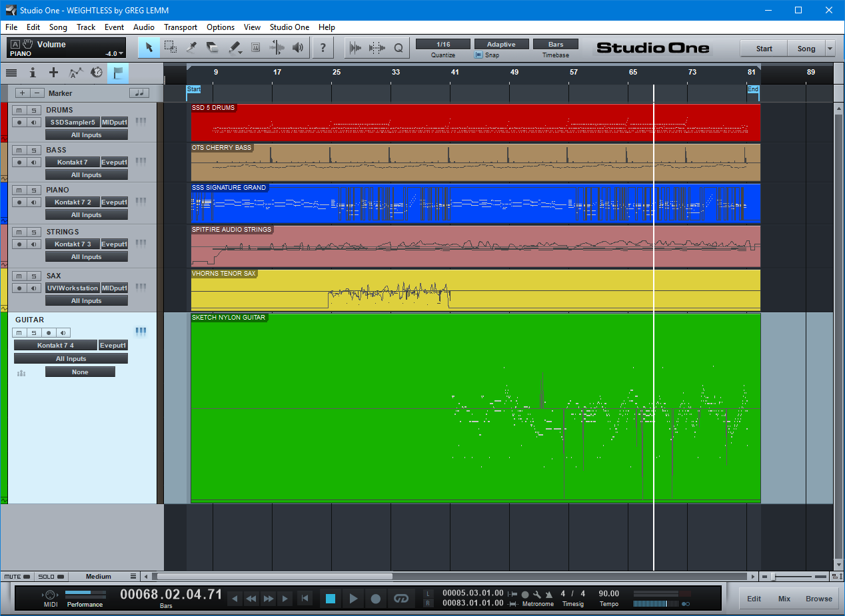The width and height of the screenshot is (845, 616).
Task: Click the Song page button
Action: coord(806,48)
